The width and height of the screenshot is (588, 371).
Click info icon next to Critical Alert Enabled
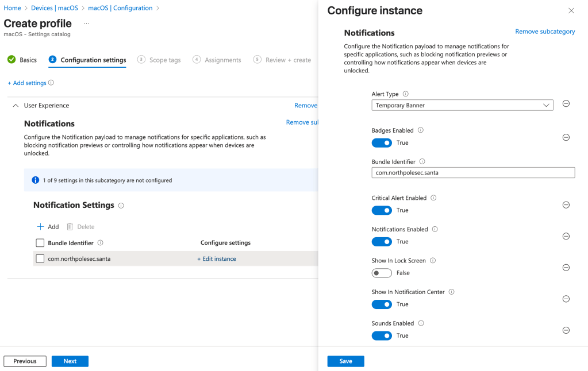coord(433,198)
